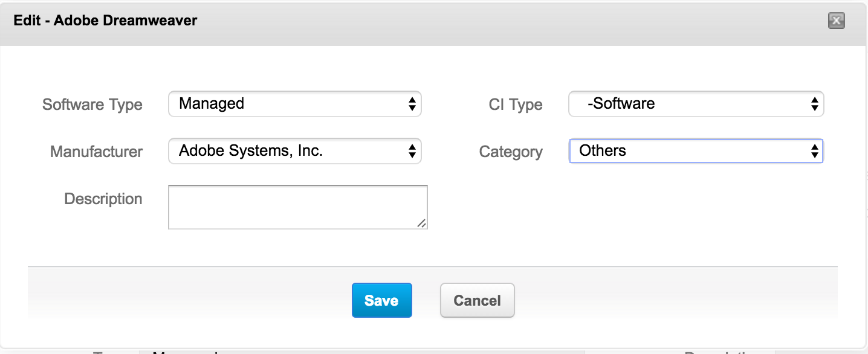Select the Manufacturer field label
Viewport: 868px width, 354px height.
pos(97,152)
